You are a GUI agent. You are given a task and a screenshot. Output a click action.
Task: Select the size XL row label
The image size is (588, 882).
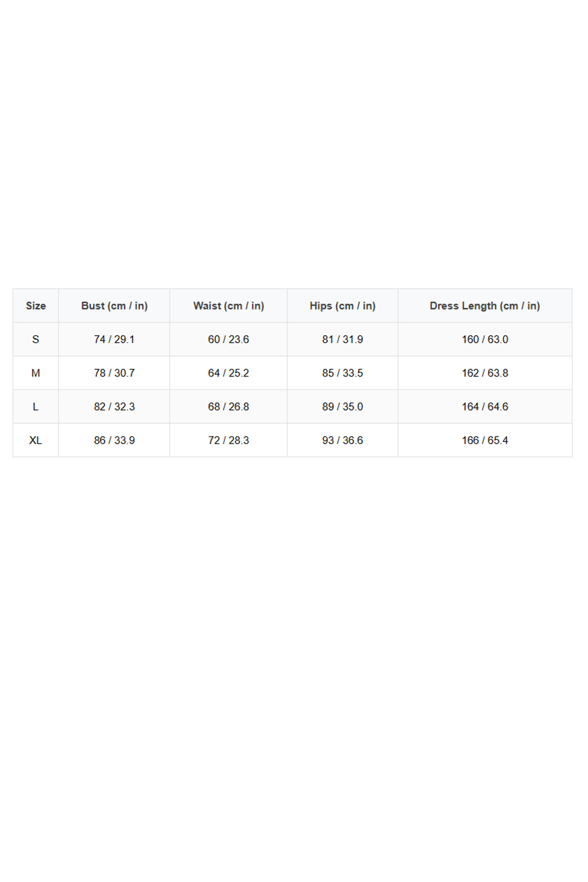(36, 440)
